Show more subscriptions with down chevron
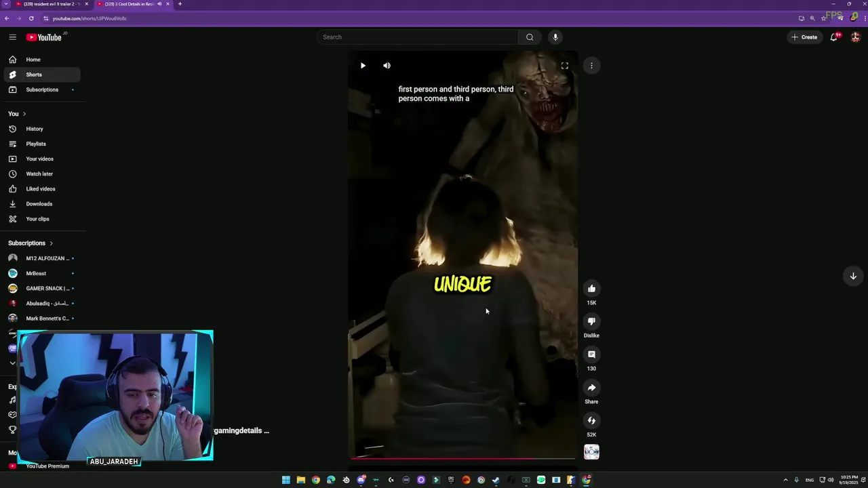Screen dimensions: 868x488 12,363
